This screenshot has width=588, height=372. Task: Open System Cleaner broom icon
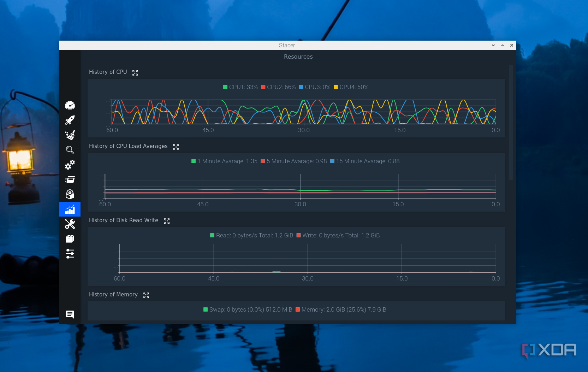pyautogui.click(x=70, y=135)
